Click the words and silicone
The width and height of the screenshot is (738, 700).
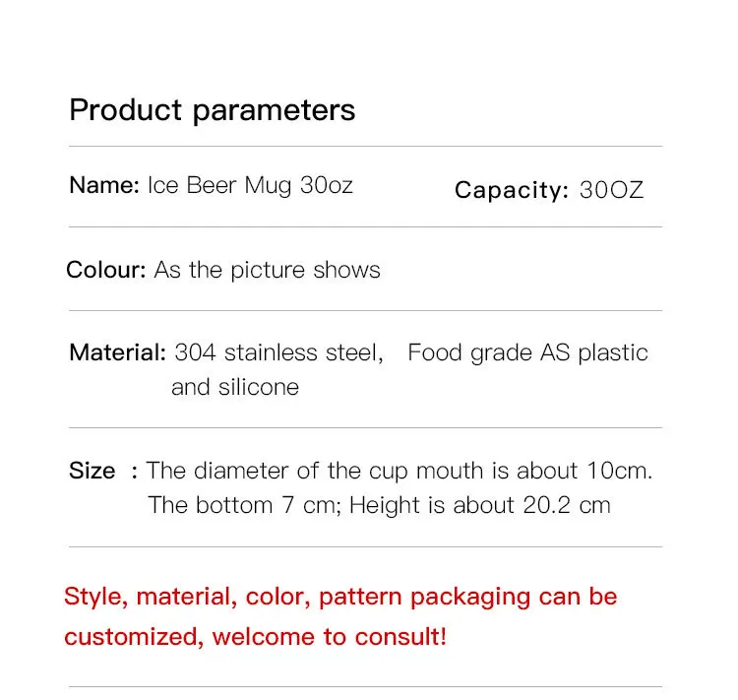(x=234, y=387)
